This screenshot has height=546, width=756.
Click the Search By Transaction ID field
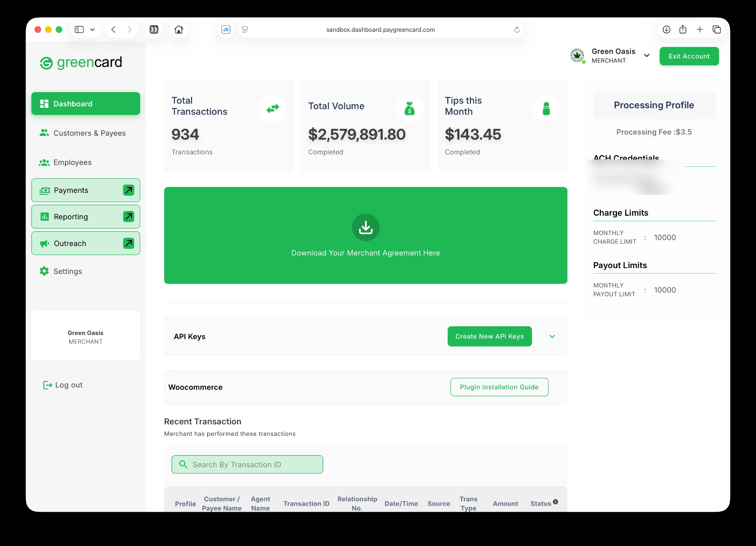coord(247,465)
